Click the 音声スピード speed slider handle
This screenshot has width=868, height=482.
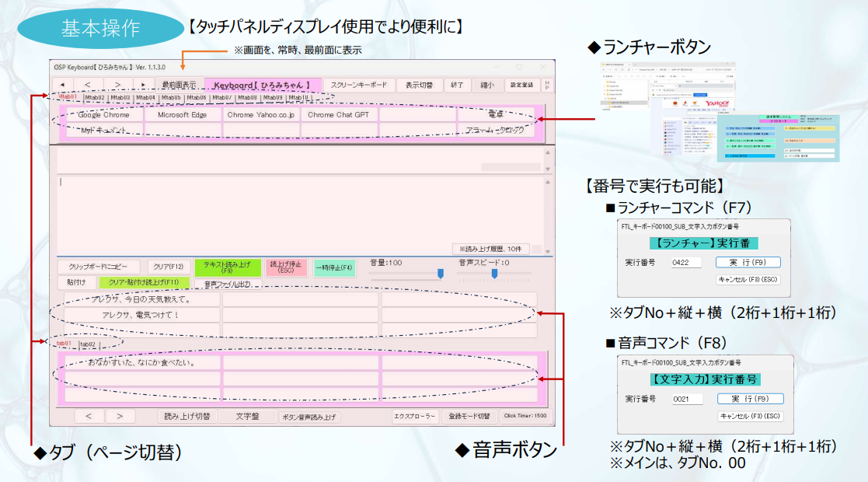494,274
